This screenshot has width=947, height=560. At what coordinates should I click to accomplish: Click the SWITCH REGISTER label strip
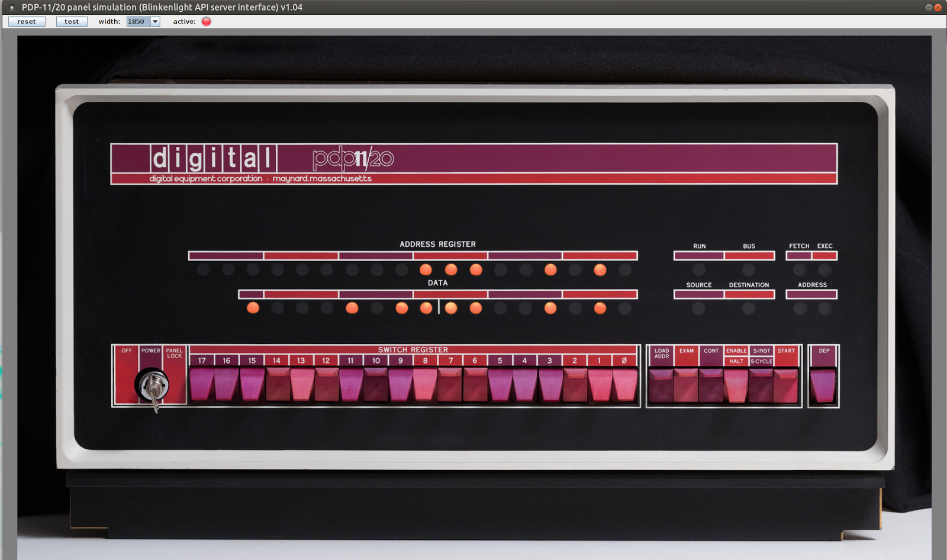click(414, 350)
